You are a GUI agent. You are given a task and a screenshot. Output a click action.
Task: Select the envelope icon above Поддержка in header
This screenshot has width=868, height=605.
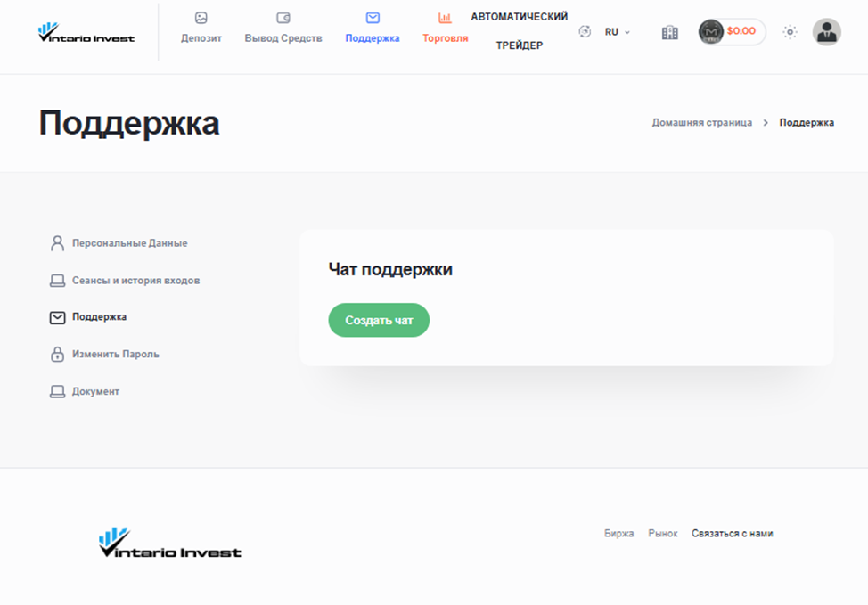click(x=373, y=18)
